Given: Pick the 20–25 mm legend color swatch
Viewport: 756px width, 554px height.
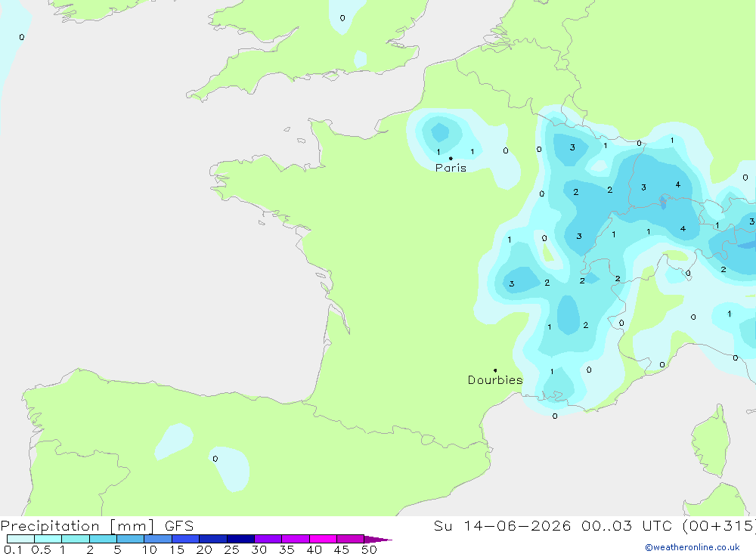Looking at the screenshot, I should [x=212, y=539].
